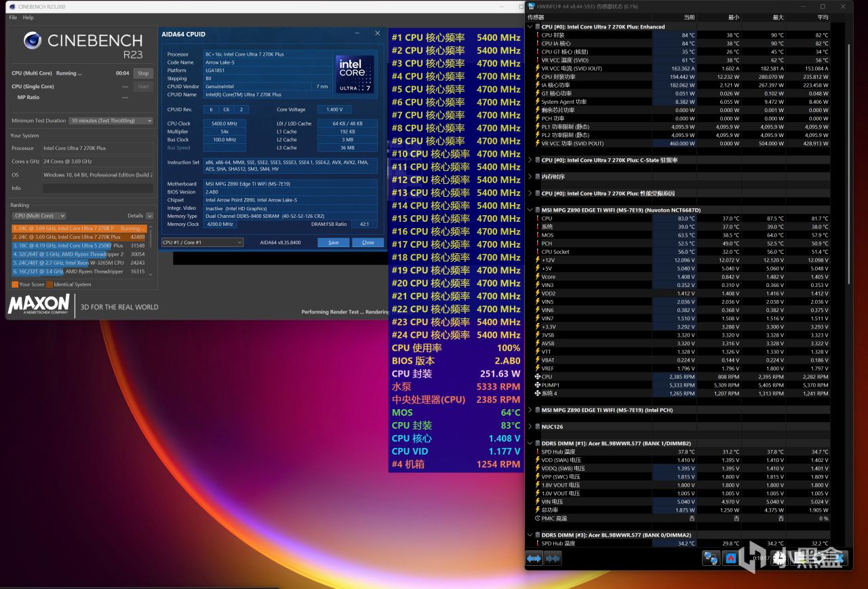This screenshot has width=868, height=589.
Task: Stop the running CPU Multi Core test
Action: pyautogui.click(x=143, y=73)
